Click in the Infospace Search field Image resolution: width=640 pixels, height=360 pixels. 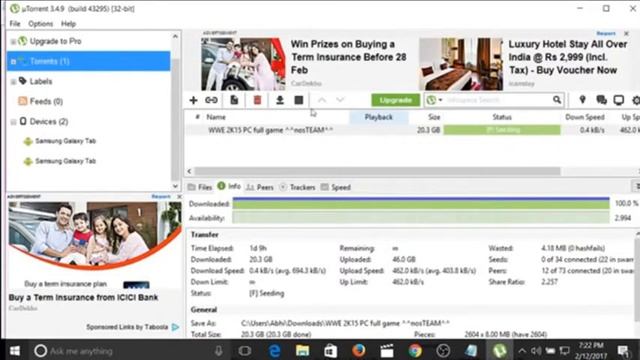[x=497, y=100]
